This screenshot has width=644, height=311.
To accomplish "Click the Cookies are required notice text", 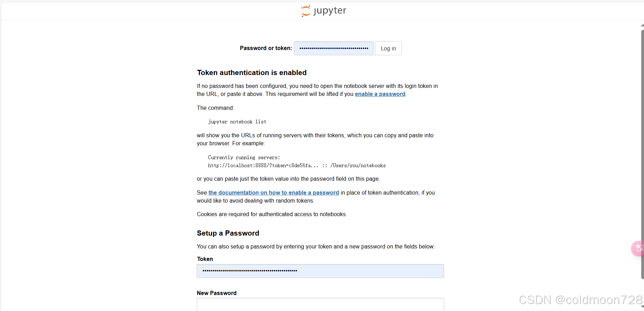I will [x=272, y=214].
